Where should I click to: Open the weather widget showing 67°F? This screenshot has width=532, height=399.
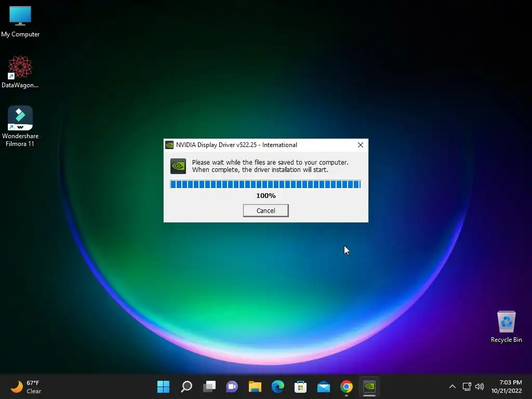pyautogui.click(x=26, y=387)
